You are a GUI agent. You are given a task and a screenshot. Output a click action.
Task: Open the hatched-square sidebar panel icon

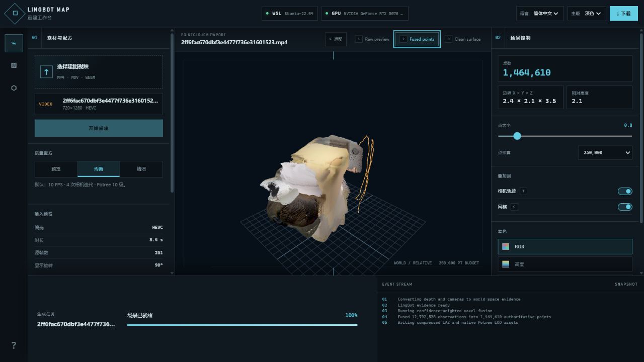pyautogui.click(x=14, y=65)
